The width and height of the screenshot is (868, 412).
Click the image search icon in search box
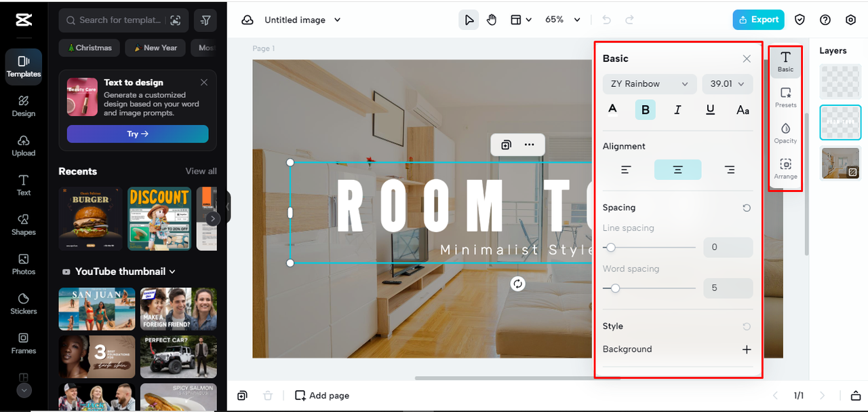[176, 20]
